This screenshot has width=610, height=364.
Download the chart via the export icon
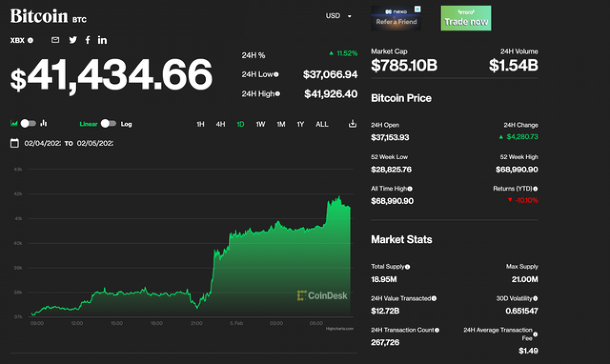pyautogui.click(x=352, y=124)
